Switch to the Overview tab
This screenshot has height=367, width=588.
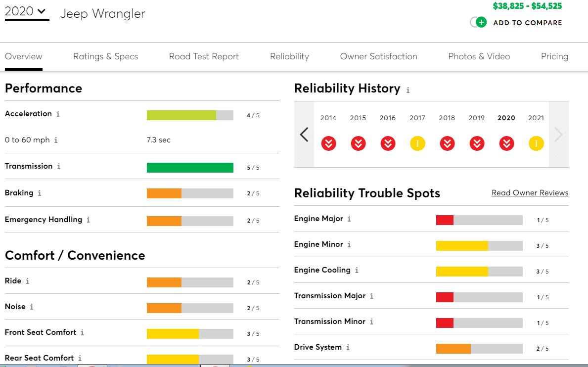click(24, 56)
